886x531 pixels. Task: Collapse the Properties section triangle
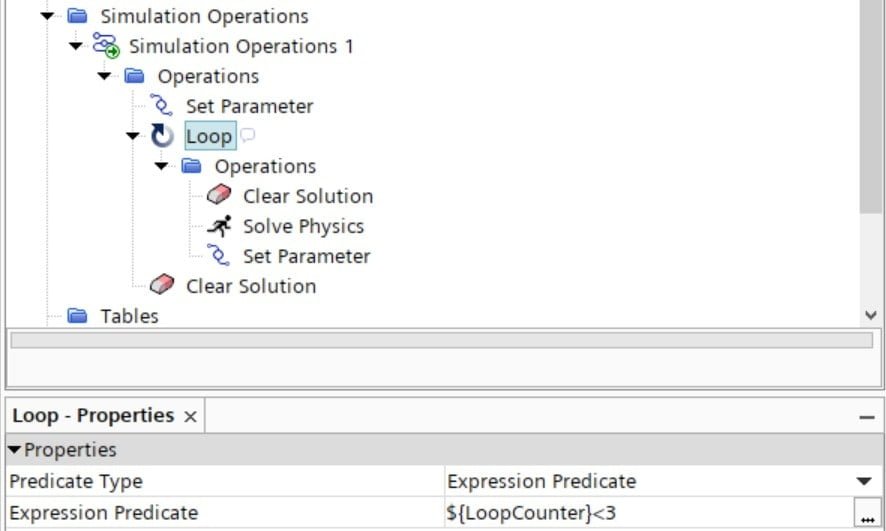[x=14, y=450]
